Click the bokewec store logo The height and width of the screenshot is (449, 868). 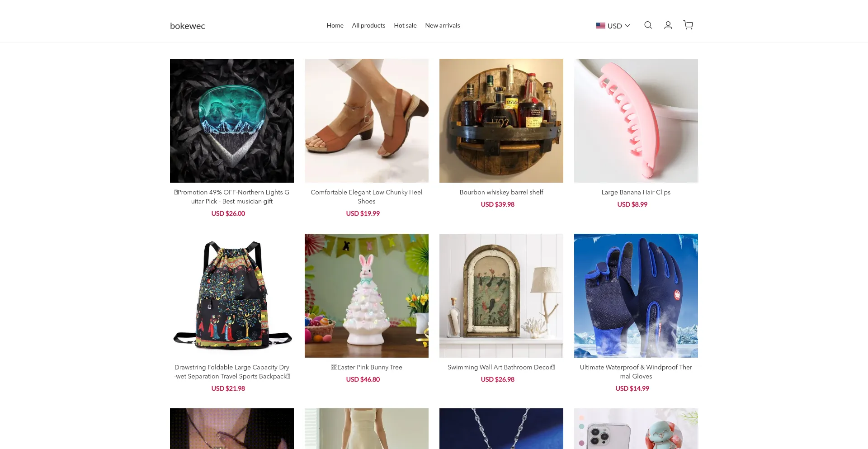click(x=187, y=26)
